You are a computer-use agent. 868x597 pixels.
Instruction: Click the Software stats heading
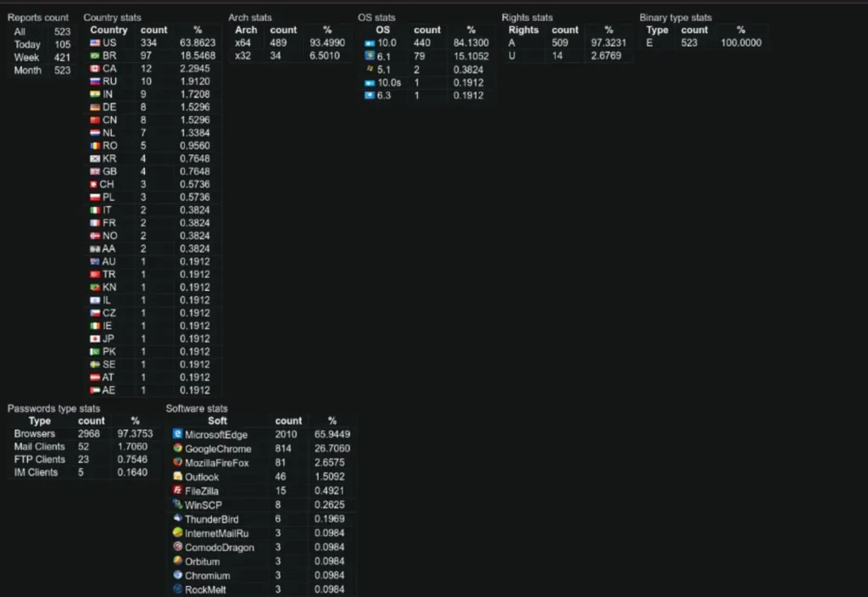pyautogui.click(x=197, y=408)
